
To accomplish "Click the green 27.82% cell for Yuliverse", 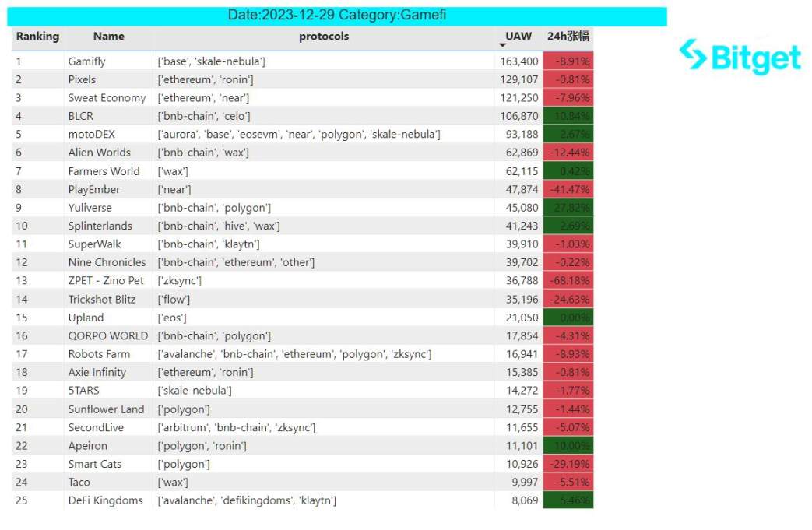I will pyautogui.click(x=568, y=208).
